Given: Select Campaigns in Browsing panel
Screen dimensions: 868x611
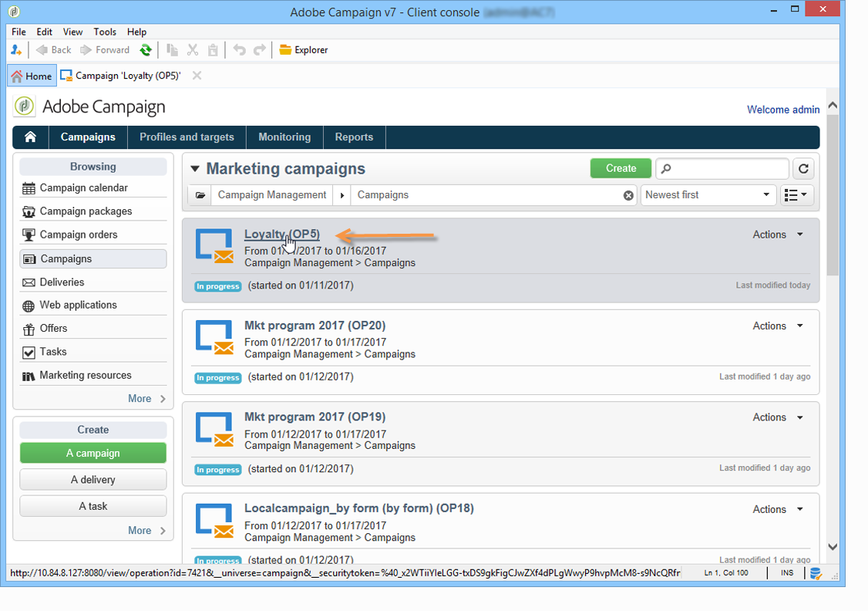Looking at the screenshot, I should coord(93,258).
